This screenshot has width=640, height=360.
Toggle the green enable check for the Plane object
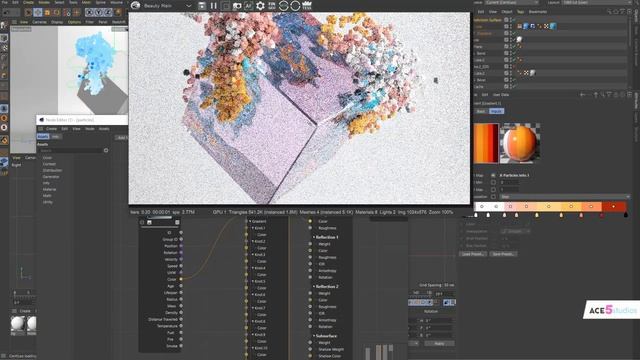(x=513, y=47)
